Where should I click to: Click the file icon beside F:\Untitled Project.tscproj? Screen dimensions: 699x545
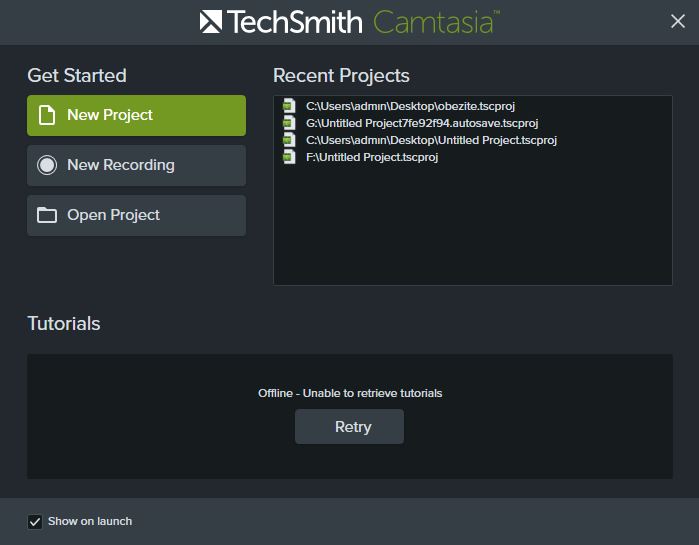pyautogui.click(x=289, y=156)
